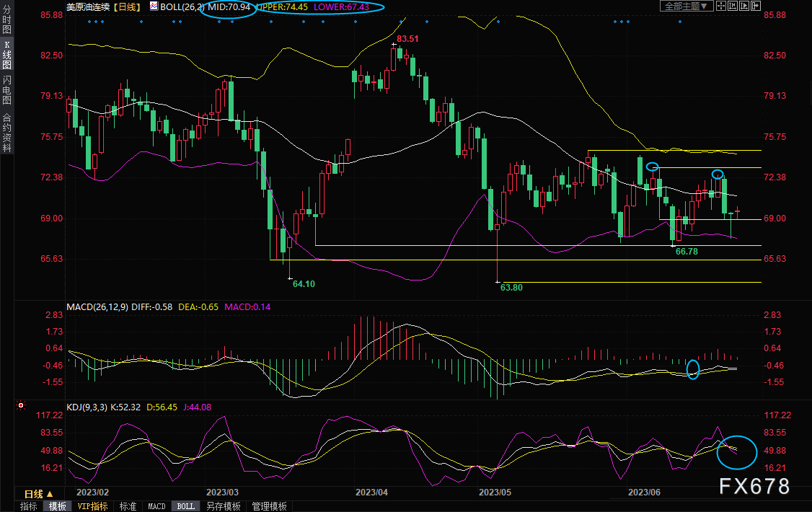Choose the 标准 template

128,506
